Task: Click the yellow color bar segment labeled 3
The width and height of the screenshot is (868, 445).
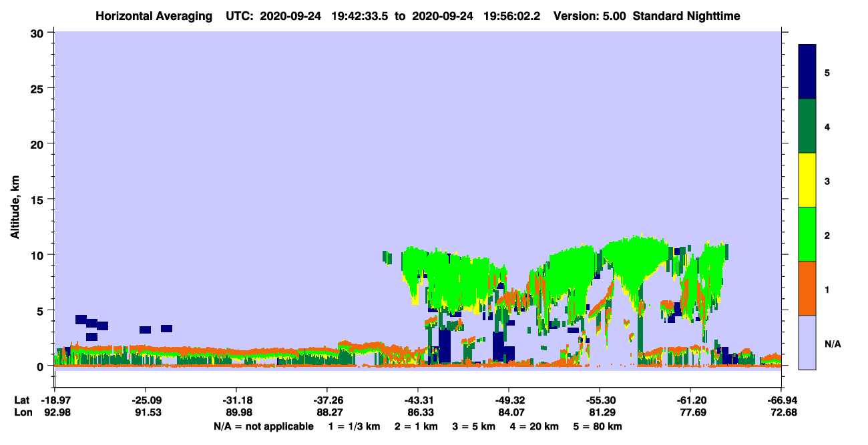Action: tap(807, 180)
